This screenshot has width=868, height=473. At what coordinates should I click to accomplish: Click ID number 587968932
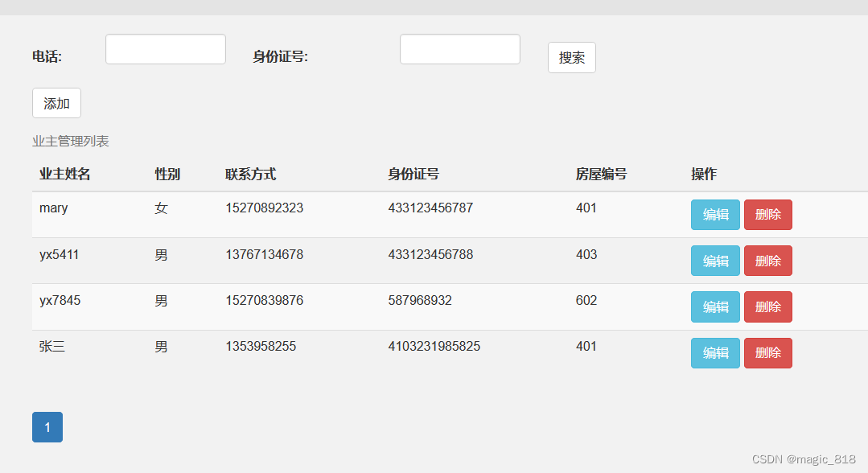click(x=420, y=300)
